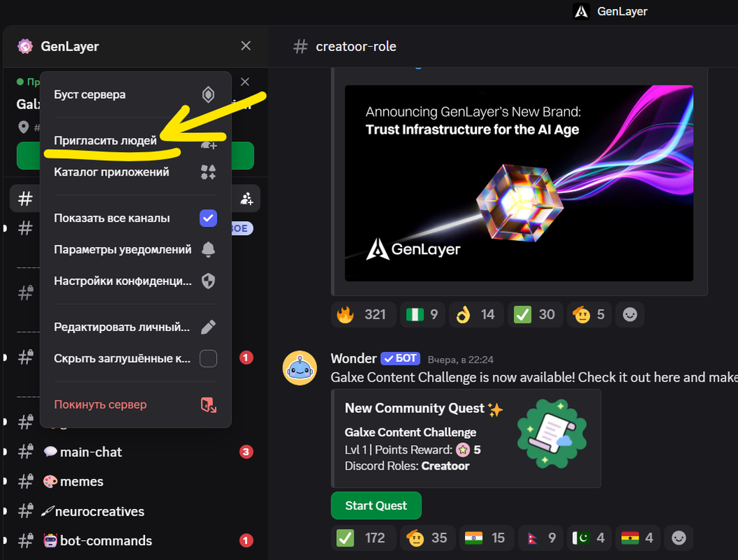Click Ghana flag reaction with 4
The image size is (738, 560).
click(x=637, y=538)
